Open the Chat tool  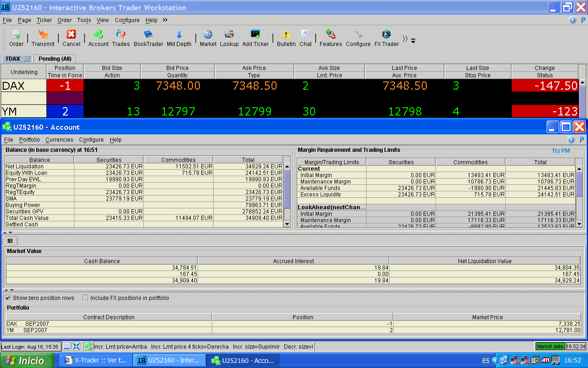pyautogui.click(x=305, y=34)
